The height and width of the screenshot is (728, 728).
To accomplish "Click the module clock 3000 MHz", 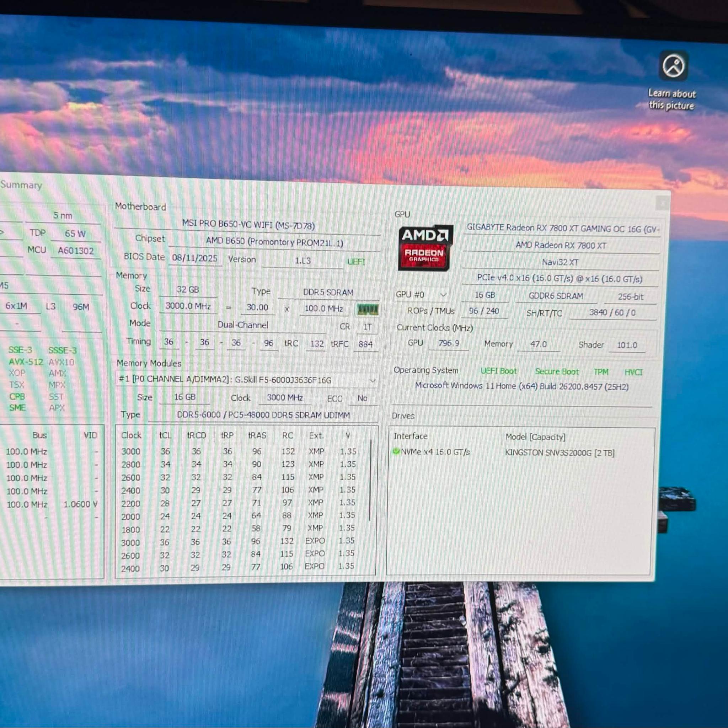I will coord(284,397).
